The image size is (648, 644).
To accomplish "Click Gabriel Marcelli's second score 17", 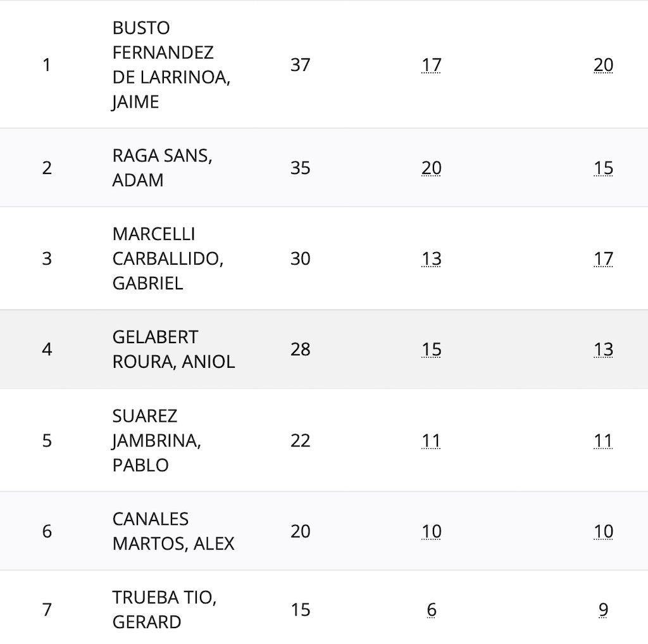I will [x=603, y=258].
